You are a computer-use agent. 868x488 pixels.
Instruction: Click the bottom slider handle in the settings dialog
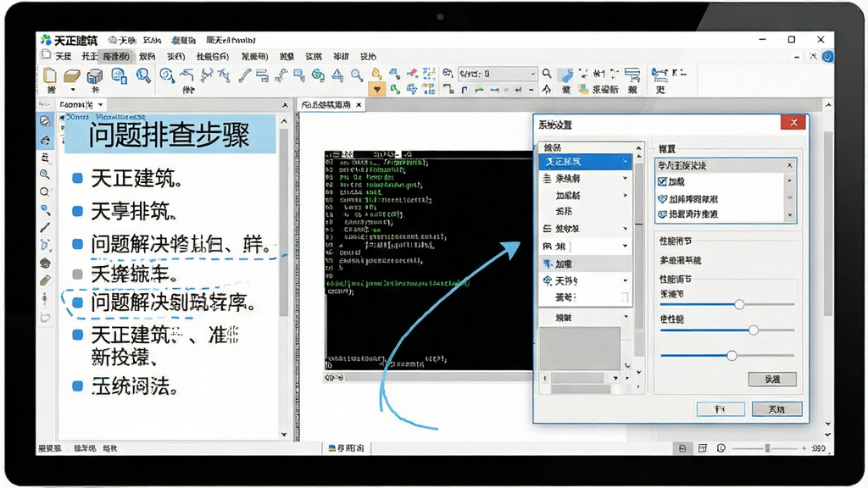[x=732, y=356]
